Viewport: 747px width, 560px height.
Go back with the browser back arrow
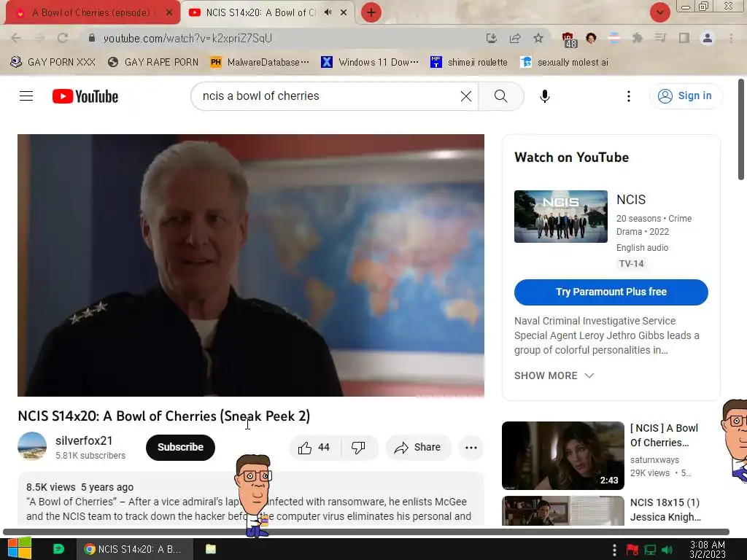16,38
